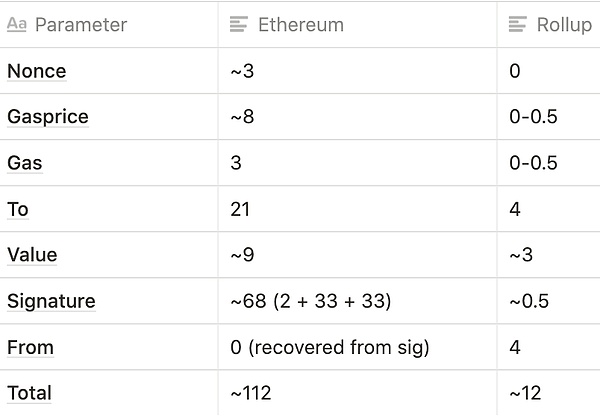Click the Rollup total cell "~12"
This screenshot has width=600, height=416.
(530, 393)
